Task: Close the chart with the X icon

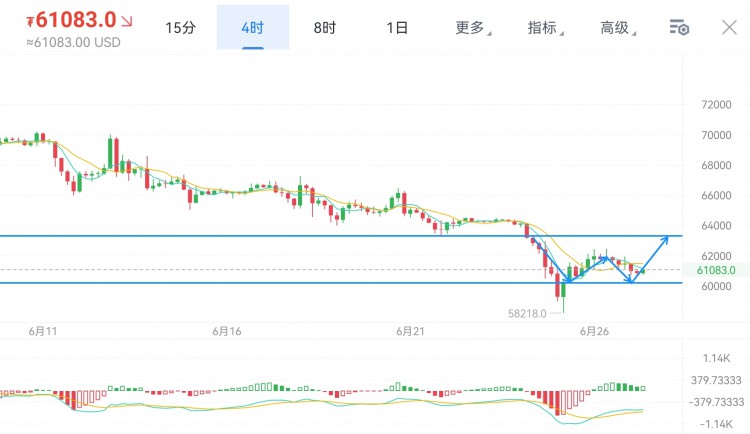Action: [729, 27]
